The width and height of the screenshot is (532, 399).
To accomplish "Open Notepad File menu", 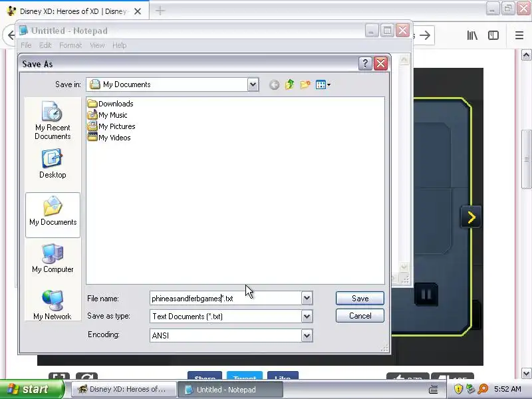I will 26,45.
